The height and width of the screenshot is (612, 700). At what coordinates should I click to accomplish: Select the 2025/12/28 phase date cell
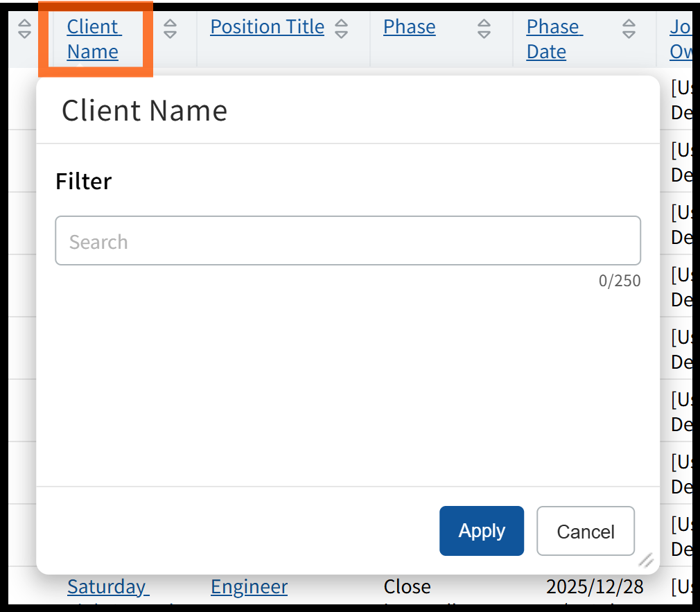595,587
